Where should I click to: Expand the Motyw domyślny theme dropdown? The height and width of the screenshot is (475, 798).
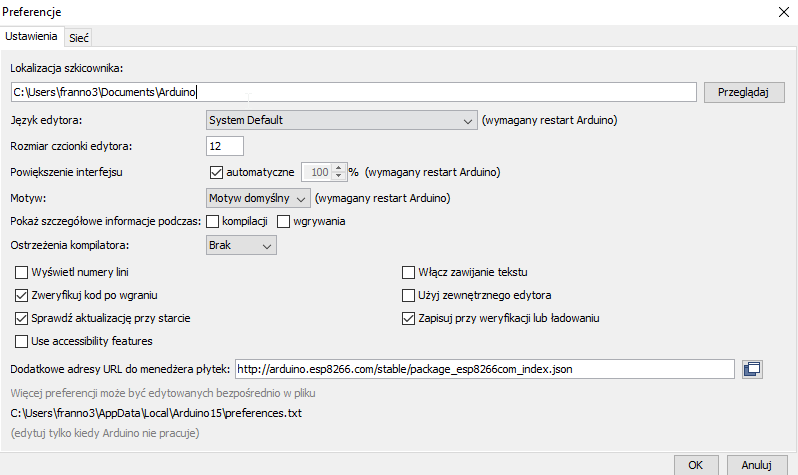pyautogui.click(x=259, y=197)
